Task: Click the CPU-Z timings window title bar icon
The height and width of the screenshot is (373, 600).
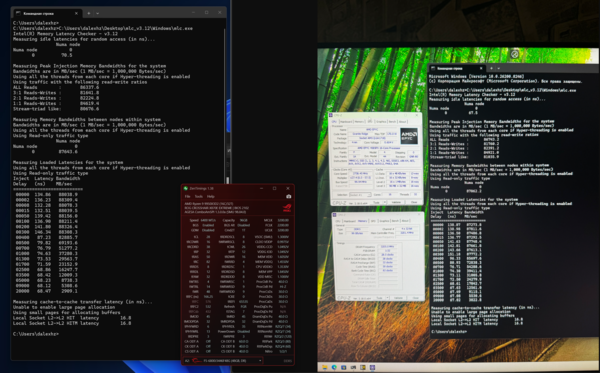Action: (335, 215)
